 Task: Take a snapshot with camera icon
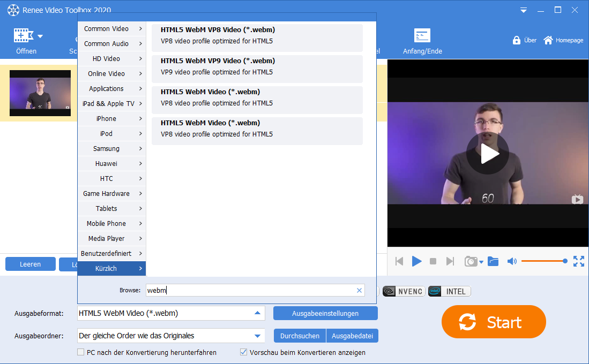point(471,261)
